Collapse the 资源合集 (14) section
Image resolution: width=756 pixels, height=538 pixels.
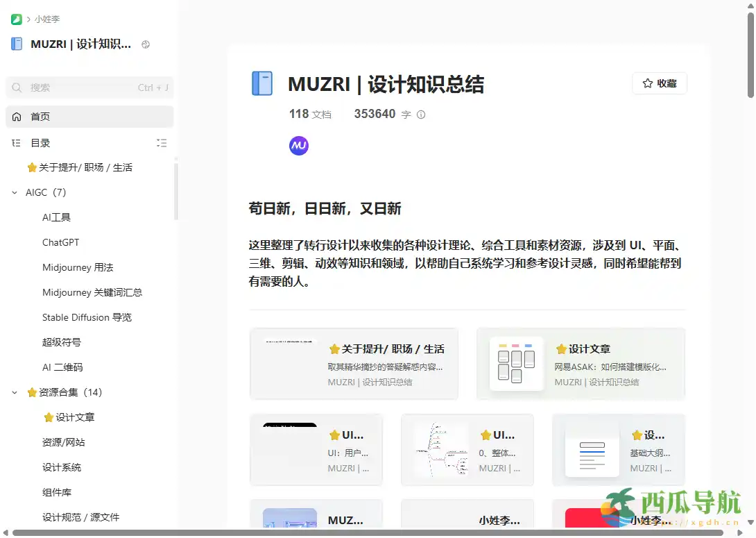15,392
